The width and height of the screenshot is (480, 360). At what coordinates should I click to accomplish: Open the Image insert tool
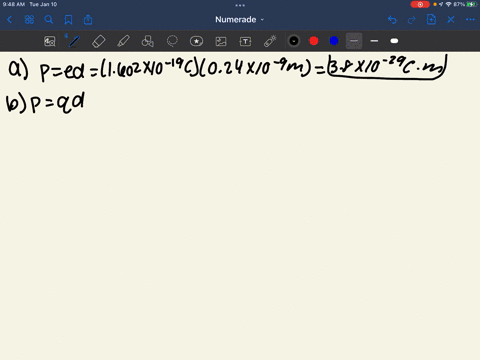coord(221,41)
